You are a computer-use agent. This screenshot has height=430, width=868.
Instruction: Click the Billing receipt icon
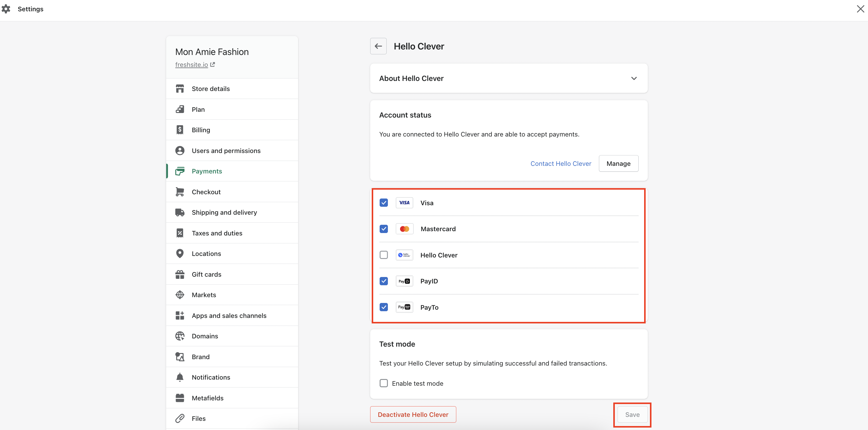coord(180,130)
